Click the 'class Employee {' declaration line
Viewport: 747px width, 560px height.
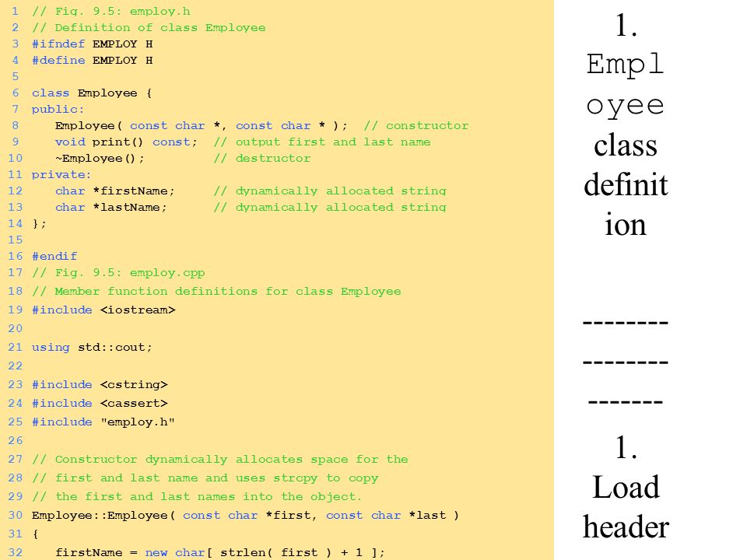(x=92, y=93)
